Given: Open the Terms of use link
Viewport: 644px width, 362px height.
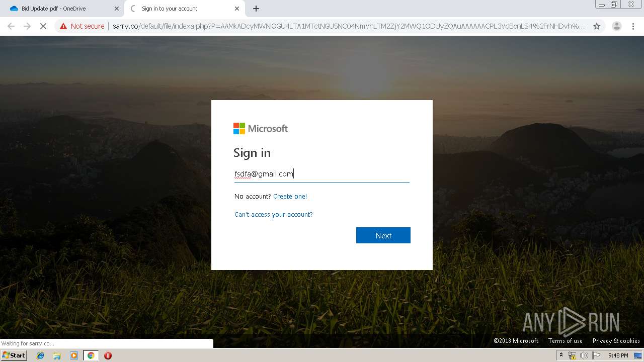Looking at the screenshot, I should click(566, 341).
